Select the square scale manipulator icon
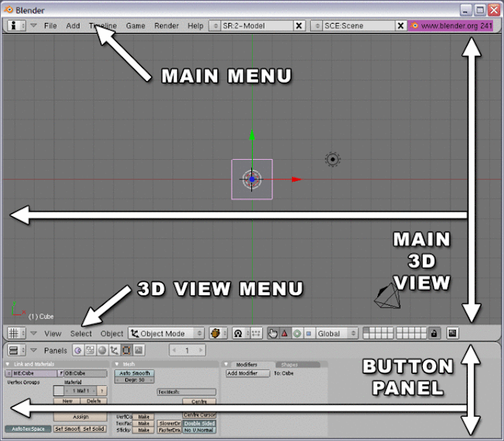This screenshot has width=504, height=441. tap(309, 333)
